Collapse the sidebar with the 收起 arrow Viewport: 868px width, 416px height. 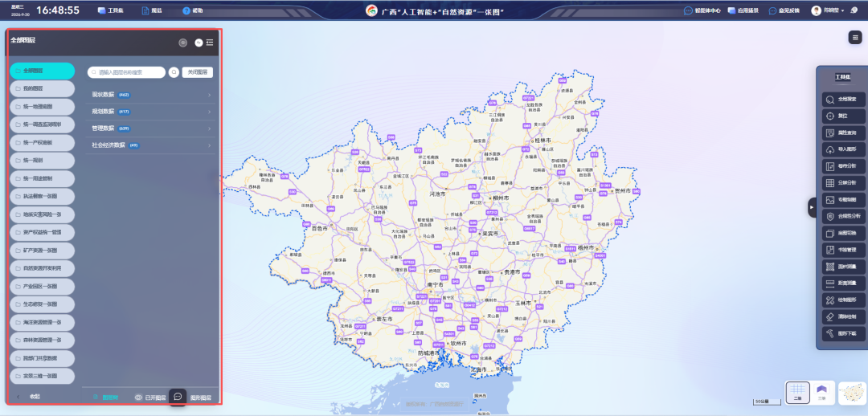29,397
